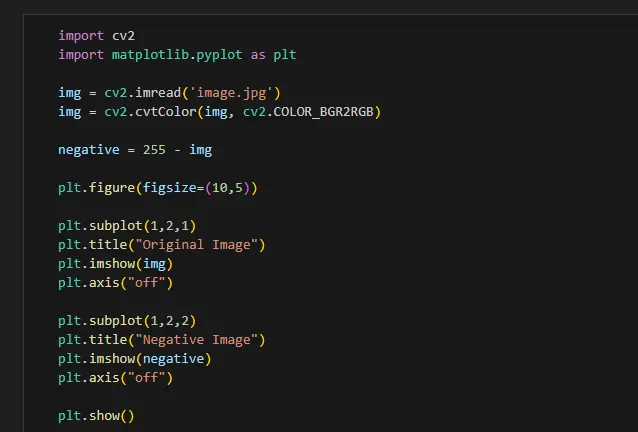Click the number 255 in negative line

(154, 150)
